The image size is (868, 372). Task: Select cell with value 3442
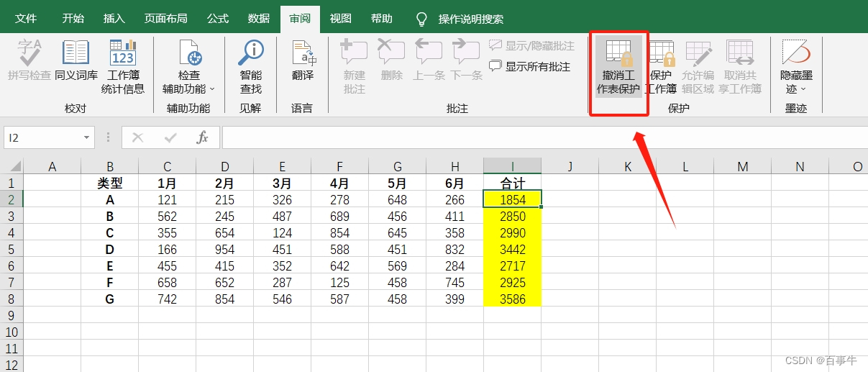click(513, 250)
